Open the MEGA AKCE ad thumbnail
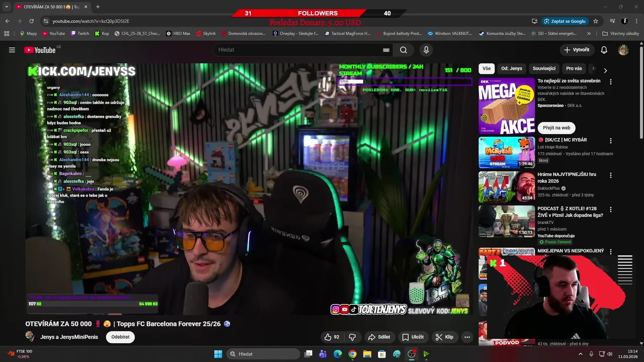Viewport: 644px width, 362px height. coord(507,106)
